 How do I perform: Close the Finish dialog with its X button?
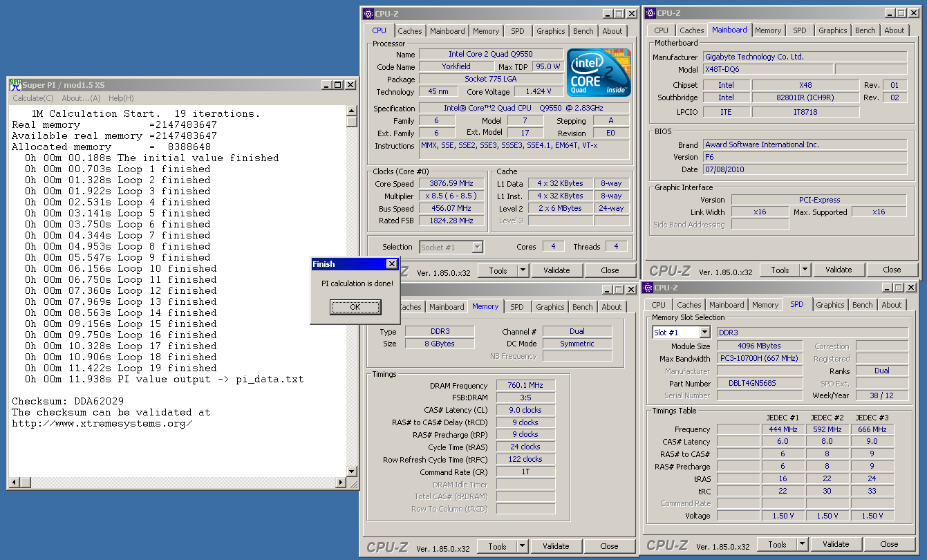[391, 264]
